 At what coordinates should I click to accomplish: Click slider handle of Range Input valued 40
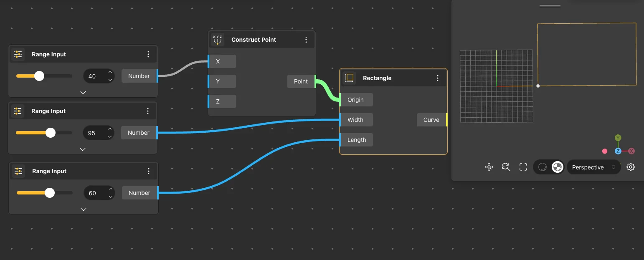tap(39, 76)
